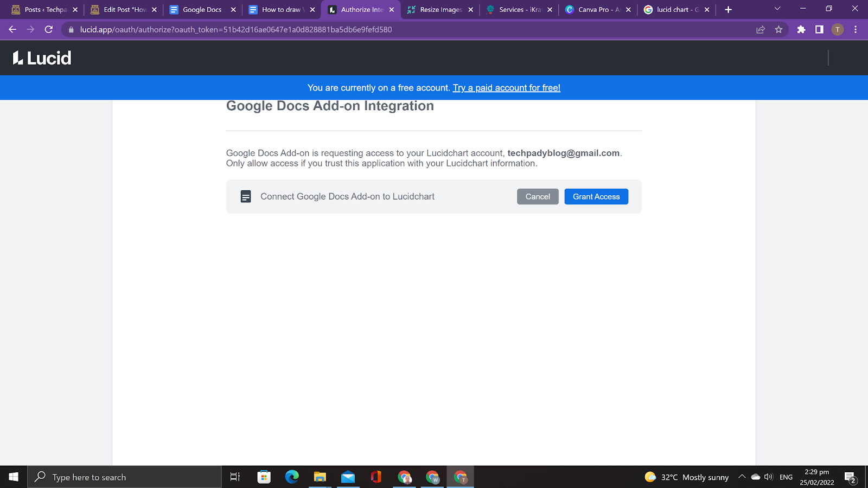
Task: Open the volume control in the tray
Action: (768, 477)
